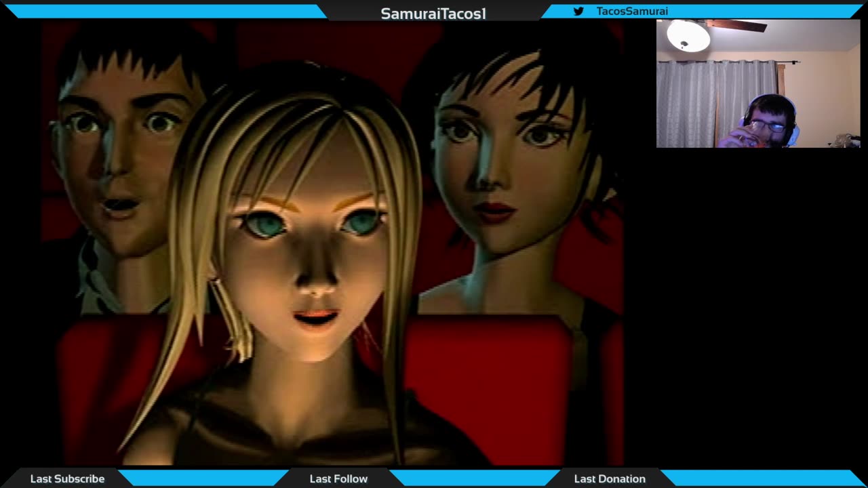
Task: Click the game cutscene video area
Action: point(332,243)
